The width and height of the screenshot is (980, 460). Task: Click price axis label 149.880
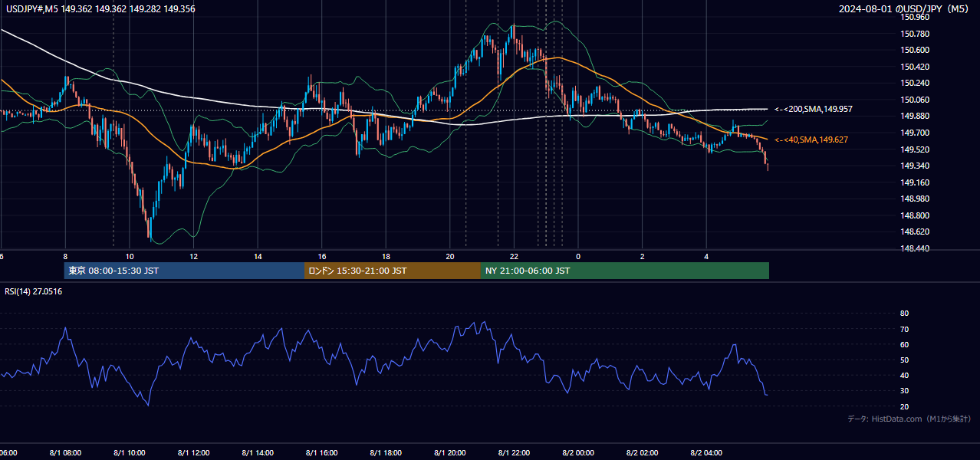pyautogui.click(x=914, y=116)
